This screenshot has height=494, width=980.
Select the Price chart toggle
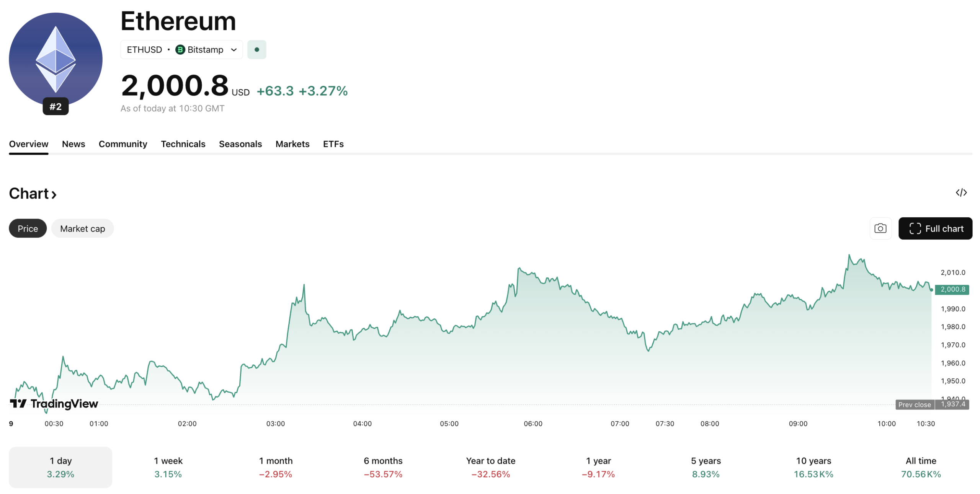[28, 228]
